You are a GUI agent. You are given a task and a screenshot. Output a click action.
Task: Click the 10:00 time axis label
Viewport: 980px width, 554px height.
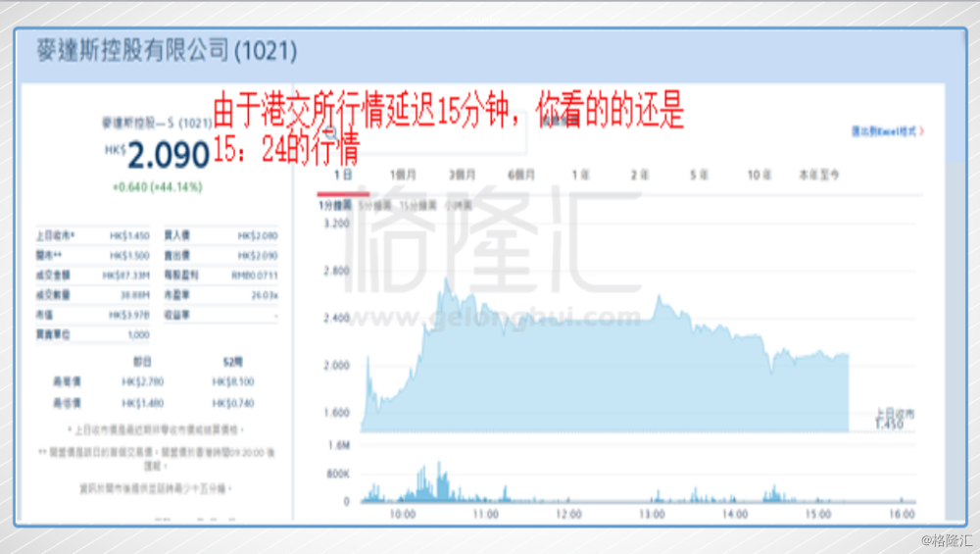coord(403,514)
